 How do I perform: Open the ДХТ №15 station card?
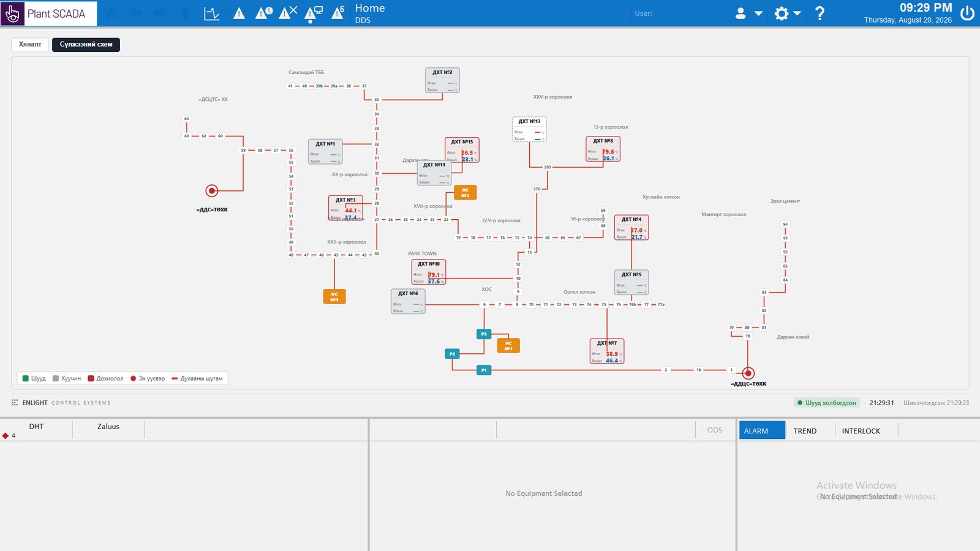point(462,150)
